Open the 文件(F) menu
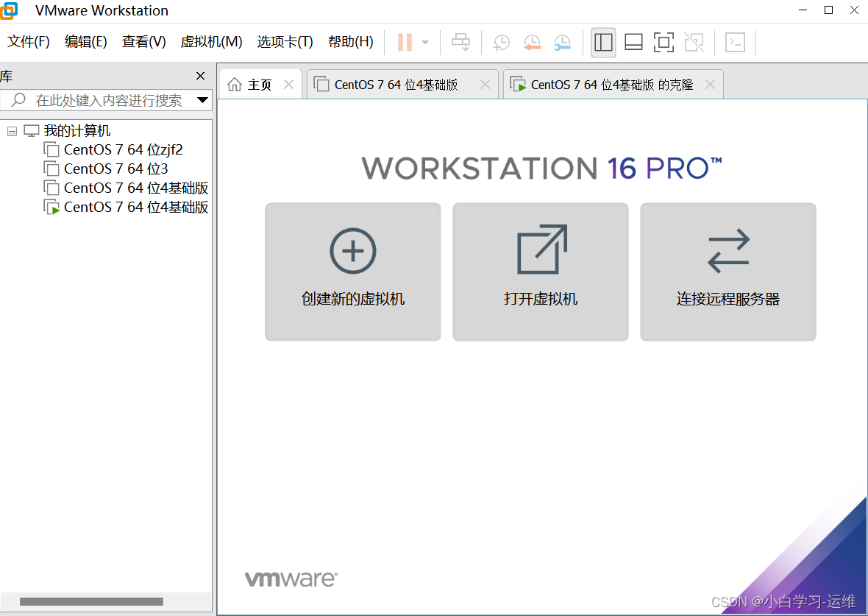 28,41
